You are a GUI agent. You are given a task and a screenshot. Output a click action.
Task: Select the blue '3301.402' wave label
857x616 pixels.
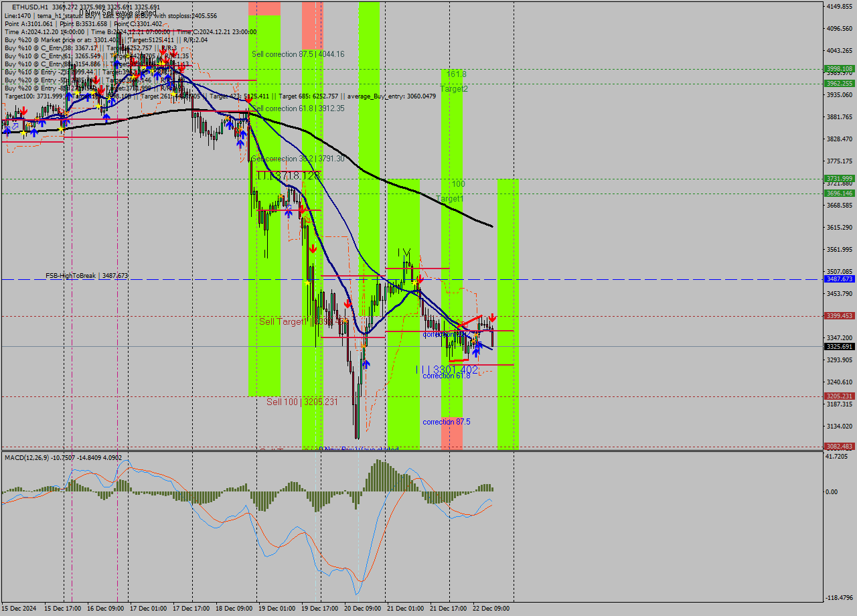coord(455,370)
